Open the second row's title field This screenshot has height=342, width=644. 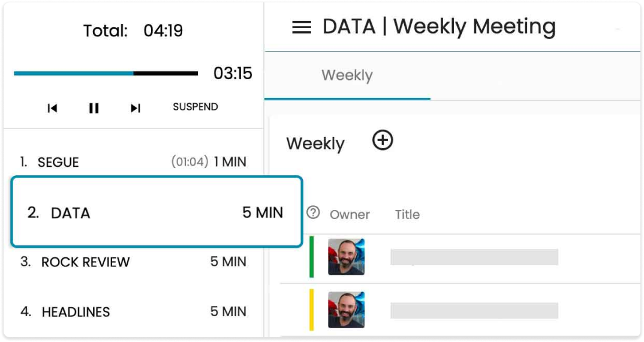pos(474,310)
